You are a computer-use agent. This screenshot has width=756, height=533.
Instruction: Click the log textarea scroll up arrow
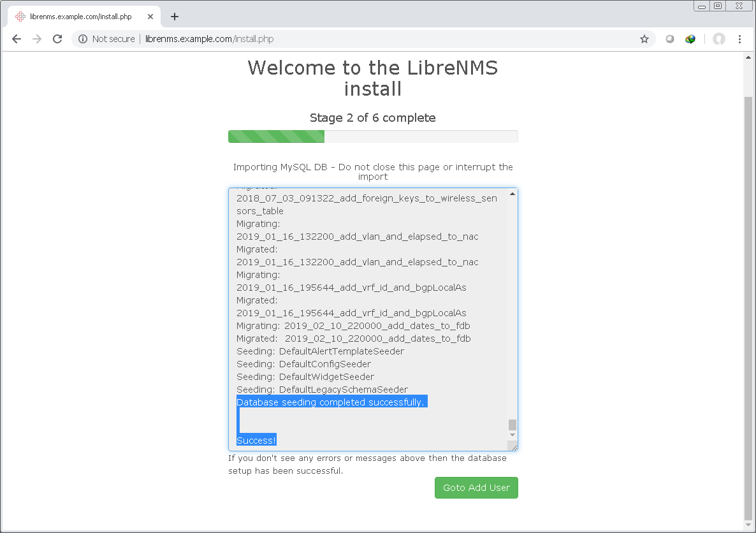pyautogui.click(x=512, y=194)
